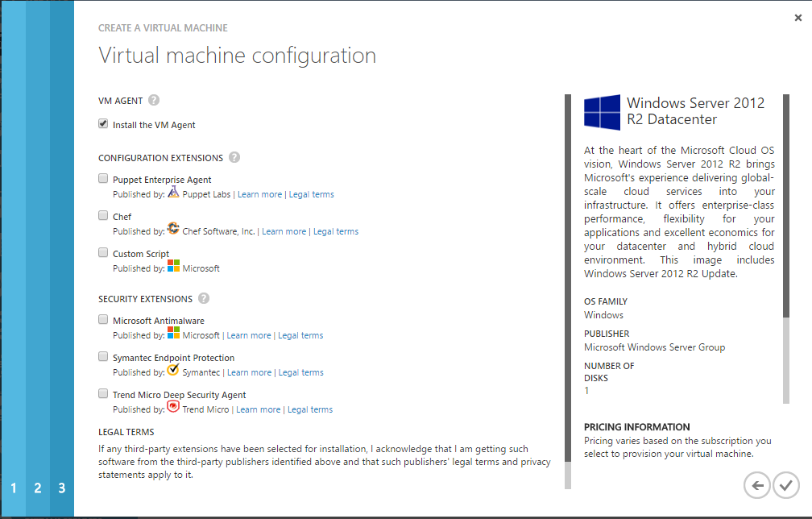Click the Security Extensions help icon

coord(204,298)
